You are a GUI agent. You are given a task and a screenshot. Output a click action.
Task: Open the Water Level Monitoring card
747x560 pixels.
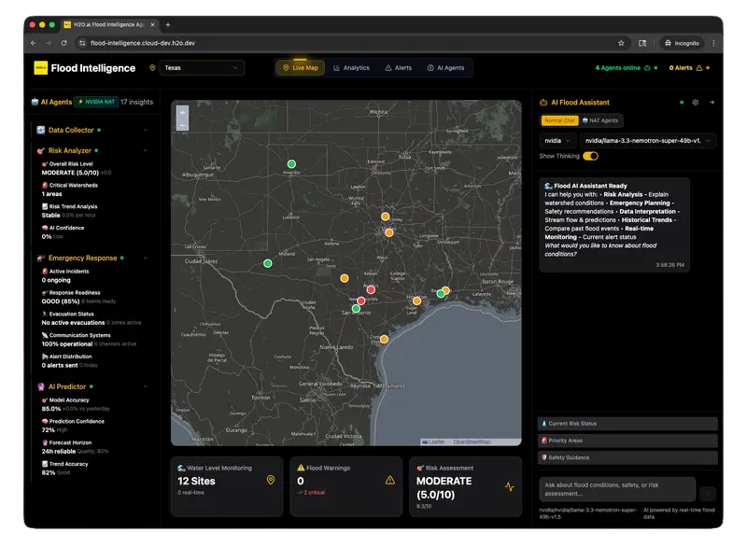pos(227,486)
